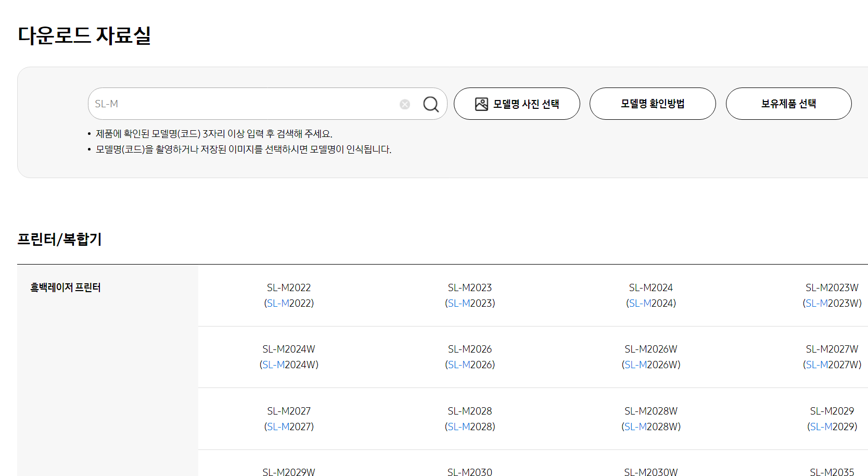Click SL-M2026W in the list
Screen dimensions: 868x476
point(651,356)
